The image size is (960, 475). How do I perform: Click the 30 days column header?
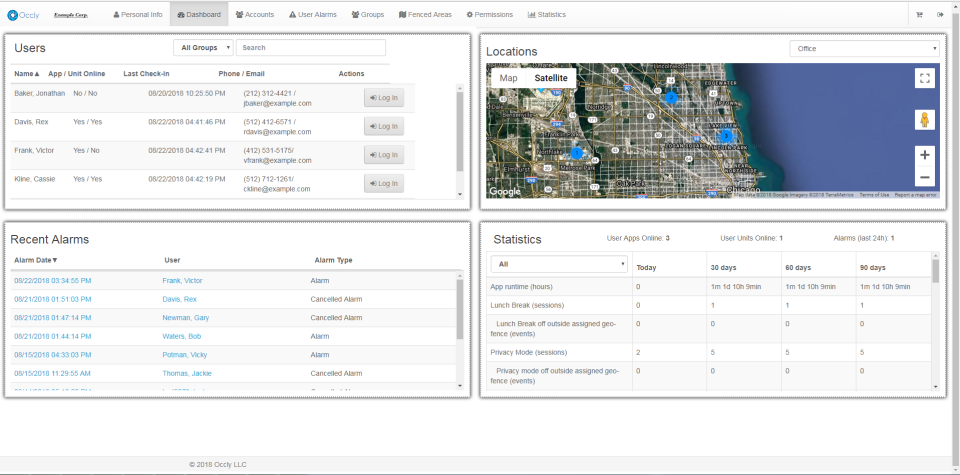(723, 267)
